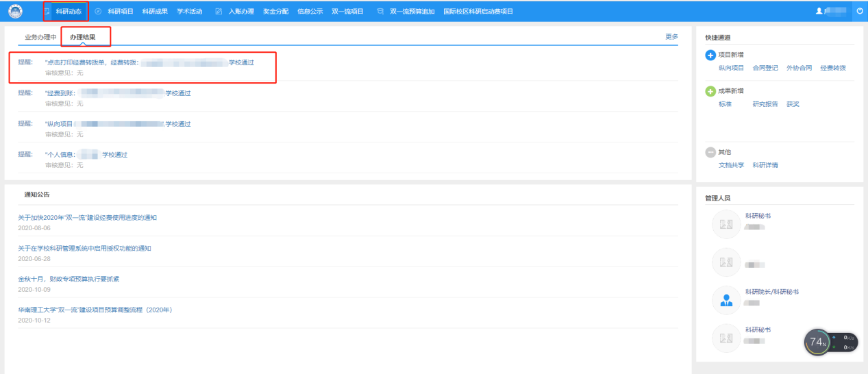Click the edit icon before 入账办理

(x=219, y=12)
